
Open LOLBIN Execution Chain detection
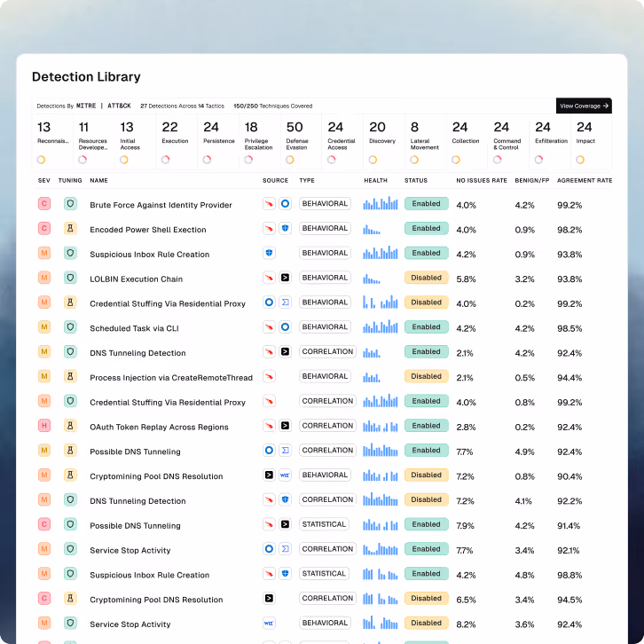(136, 279)
